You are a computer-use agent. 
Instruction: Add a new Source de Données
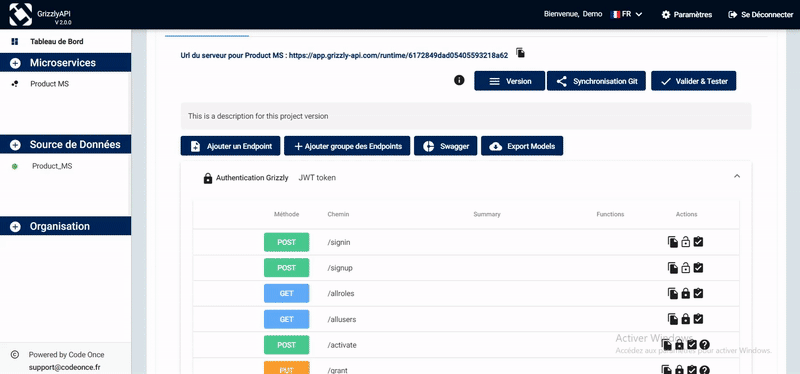(x=15, y=145)
